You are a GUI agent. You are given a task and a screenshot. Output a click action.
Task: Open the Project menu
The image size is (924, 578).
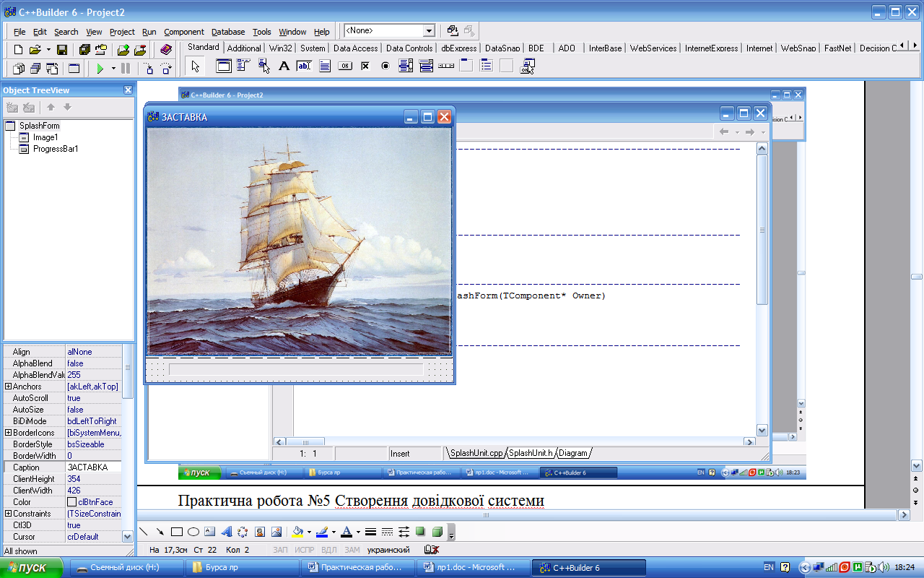[x=122, y=32]
